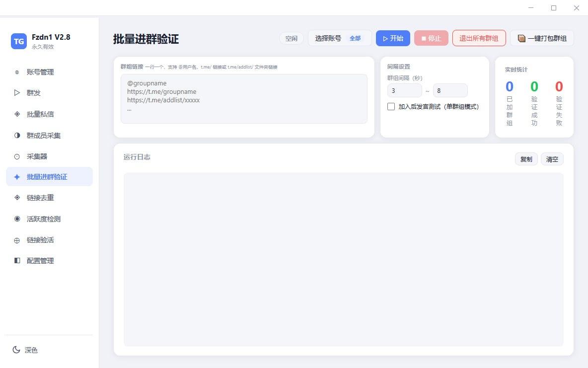The image size is (588, 368).
Task: Click 退出所有群组 button
Action: [x=479, y=38]
